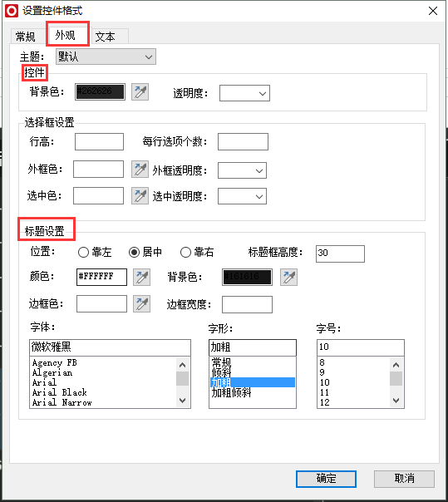The width and height of the screenshot is (448, 502).
Task: Open the 外框透明度 dropdown
Action: (x=242, y=170)
